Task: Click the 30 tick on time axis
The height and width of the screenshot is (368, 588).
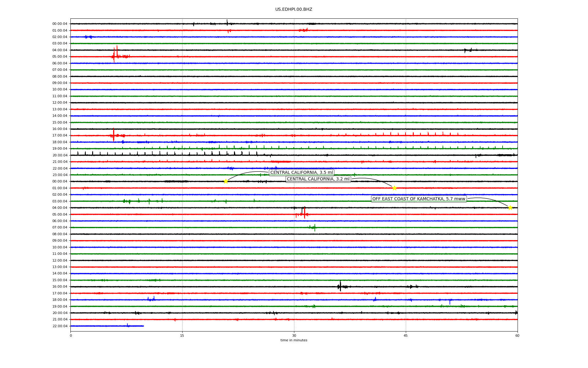Action: (294, 335)
